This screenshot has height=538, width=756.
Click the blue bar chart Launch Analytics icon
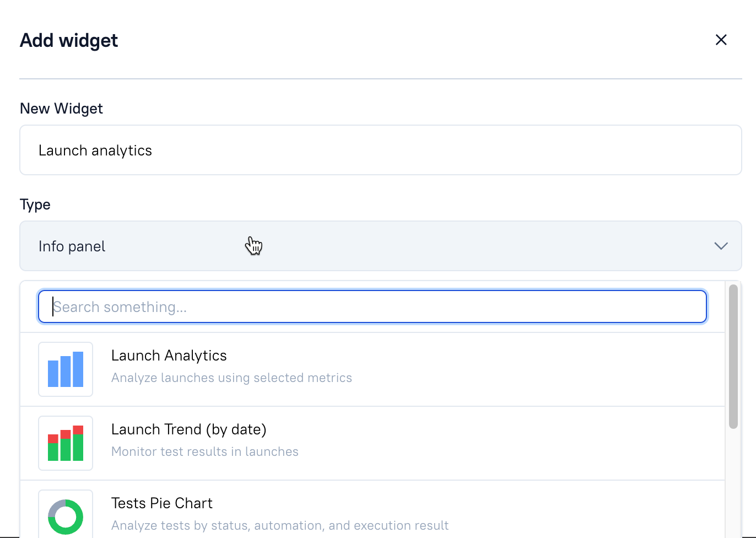[x=65, y=369]
